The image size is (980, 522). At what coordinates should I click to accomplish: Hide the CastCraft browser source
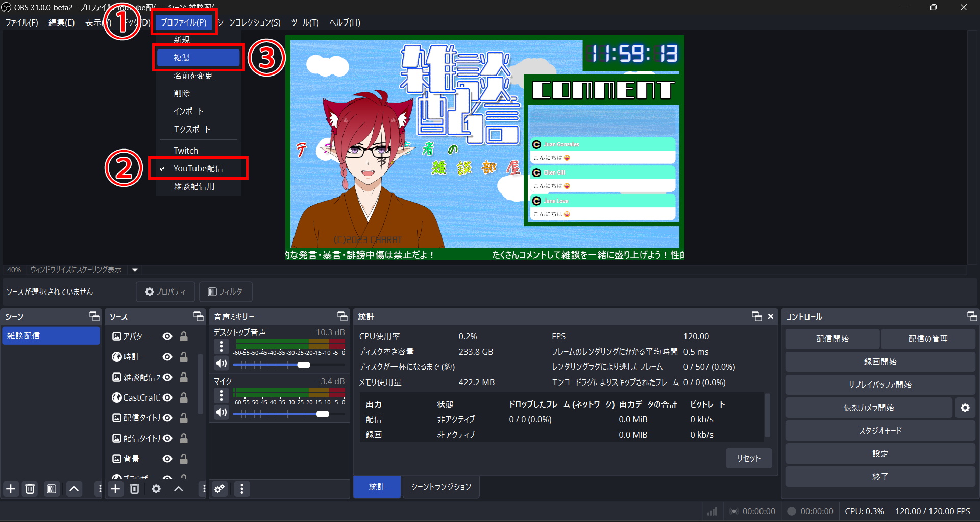click(x=167, y=397)
